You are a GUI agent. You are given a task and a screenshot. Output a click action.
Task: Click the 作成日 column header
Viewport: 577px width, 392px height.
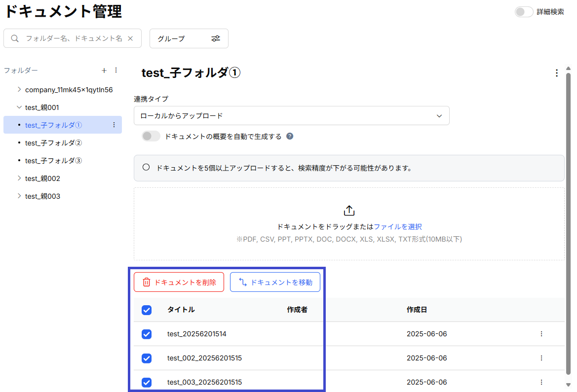pos(417,310)
